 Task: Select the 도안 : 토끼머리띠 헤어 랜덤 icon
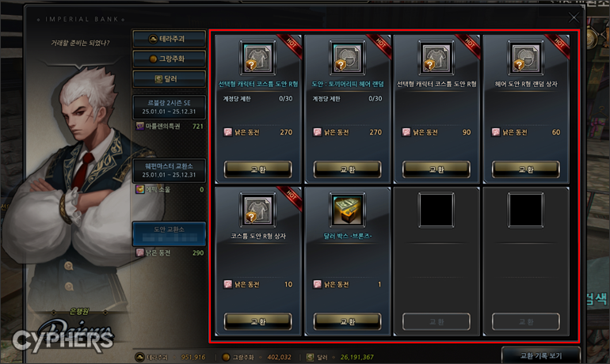pos(348,58)
